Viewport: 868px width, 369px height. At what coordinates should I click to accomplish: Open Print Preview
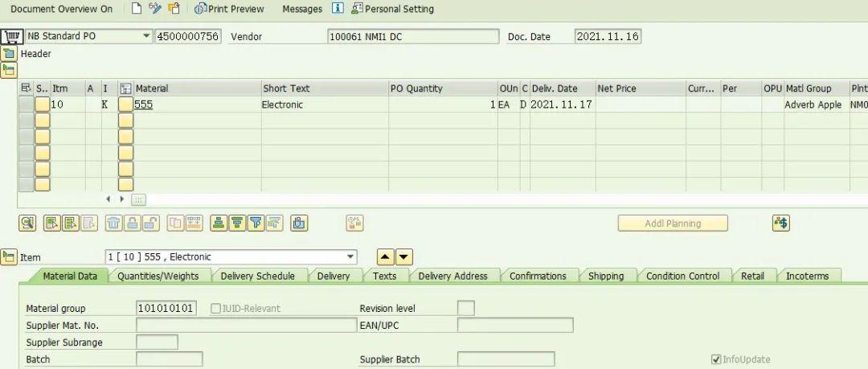point(229,9)
